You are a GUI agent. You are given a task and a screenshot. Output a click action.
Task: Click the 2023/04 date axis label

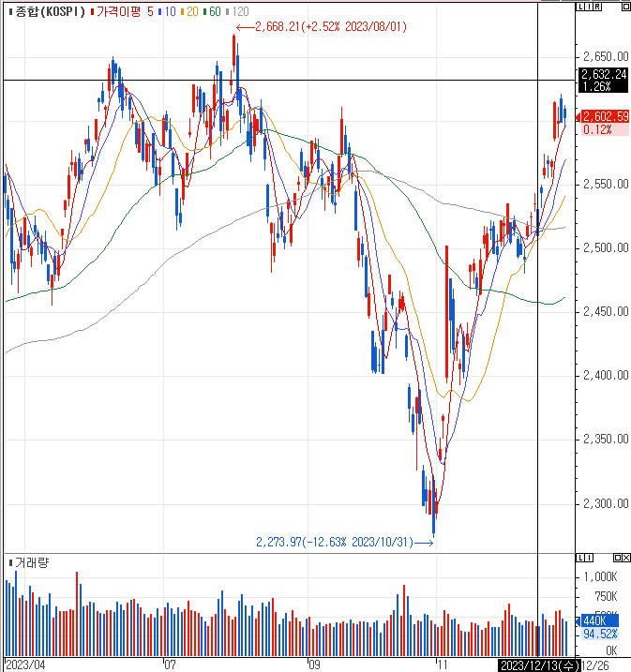(x=25, y=665)
